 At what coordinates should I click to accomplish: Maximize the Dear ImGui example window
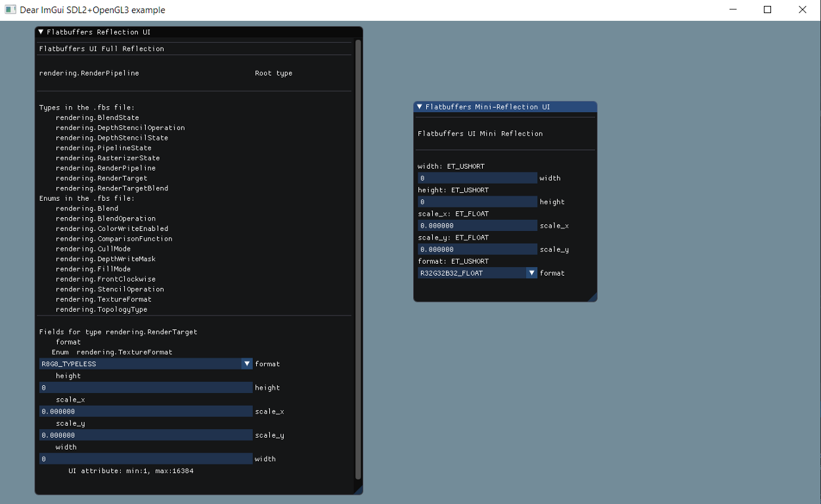point(767,10)
